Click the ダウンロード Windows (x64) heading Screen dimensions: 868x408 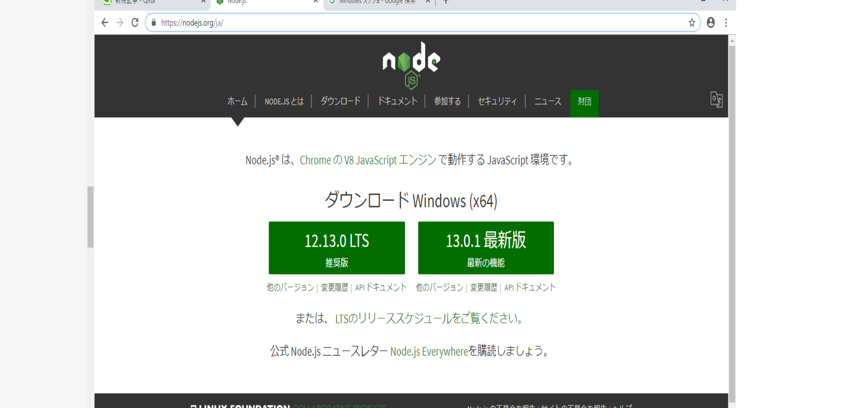(411, 200)
